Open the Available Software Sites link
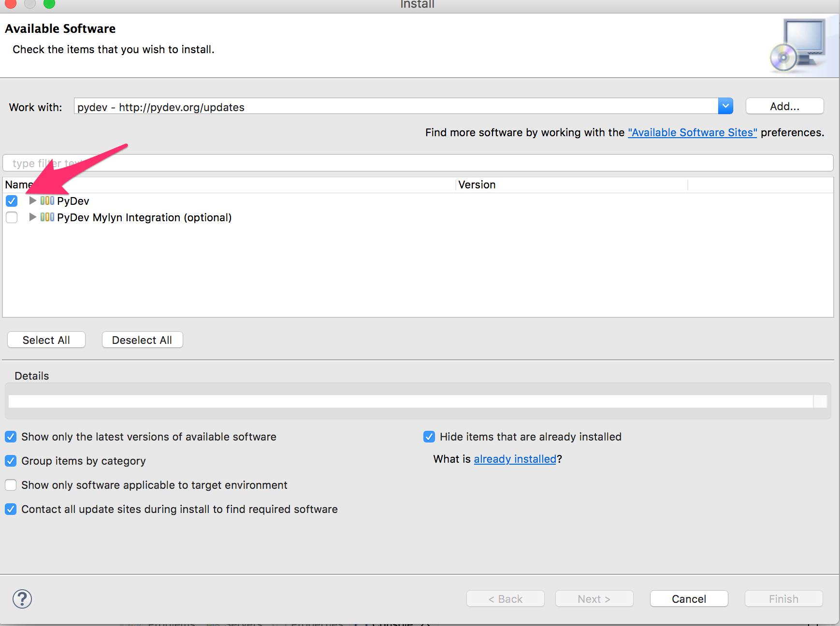Viewport: 840px width, 626px height. (x=692, y=132)
